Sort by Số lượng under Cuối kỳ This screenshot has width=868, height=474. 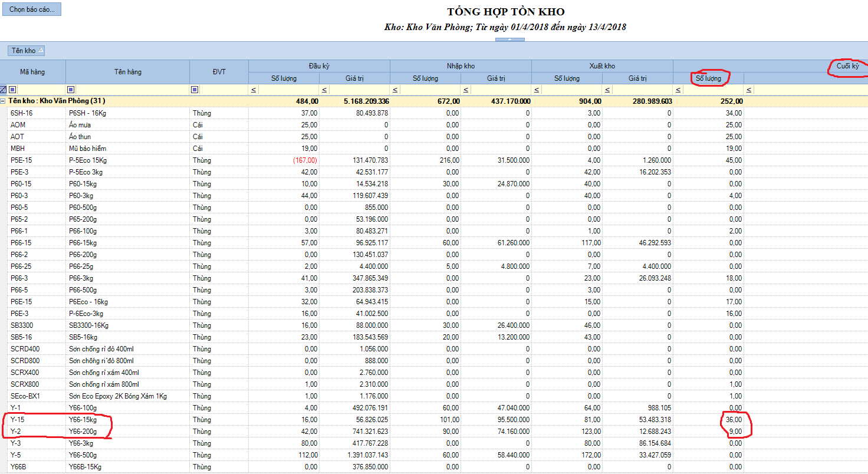tap(709, 78)
